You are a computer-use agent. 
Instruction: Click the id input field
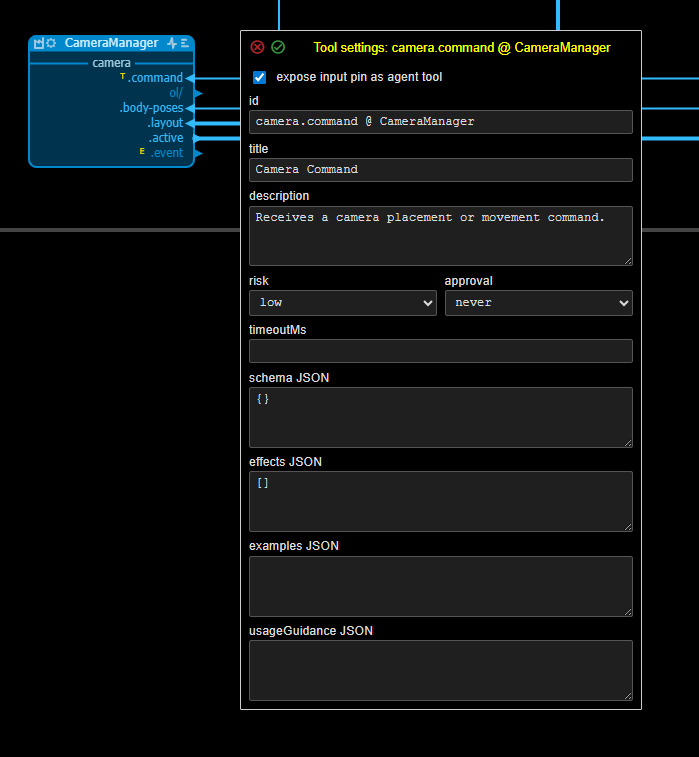441,122
